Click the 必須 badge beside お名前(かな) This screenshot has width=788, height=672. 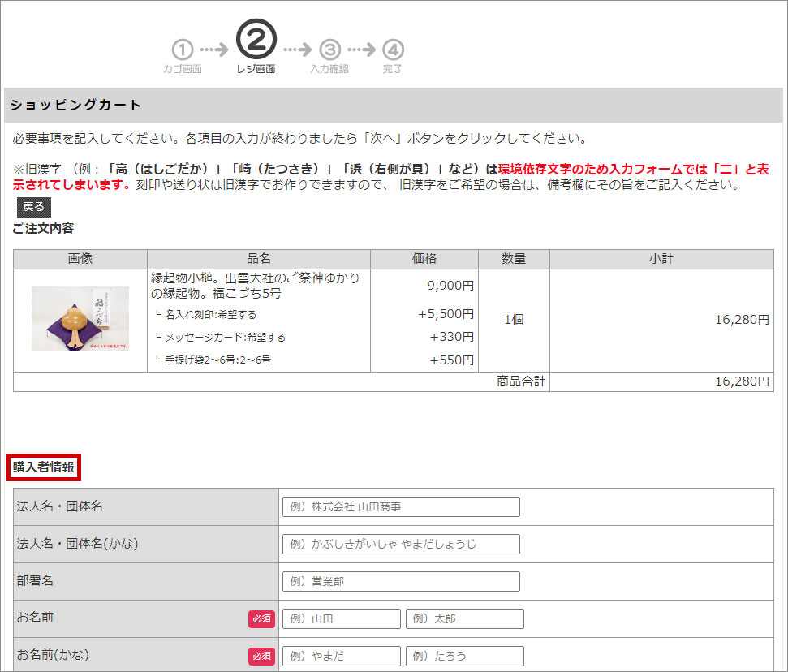(x=261, y=656)
